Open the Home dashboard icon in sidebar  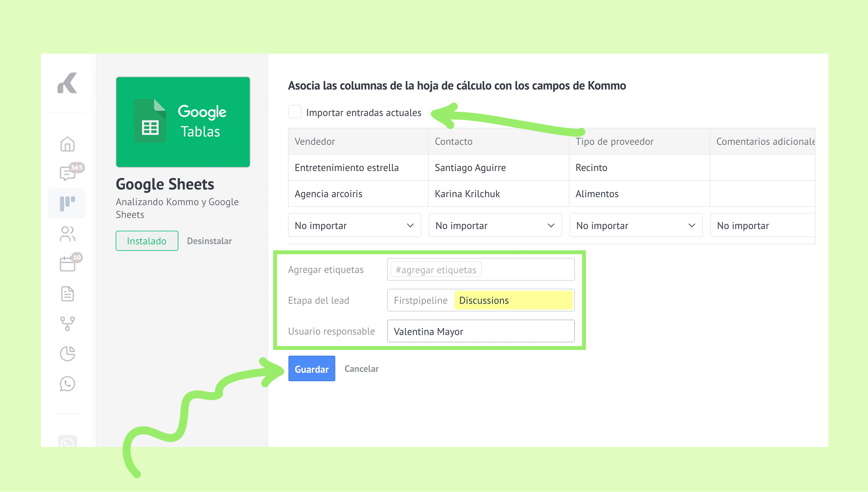(67, 144)
